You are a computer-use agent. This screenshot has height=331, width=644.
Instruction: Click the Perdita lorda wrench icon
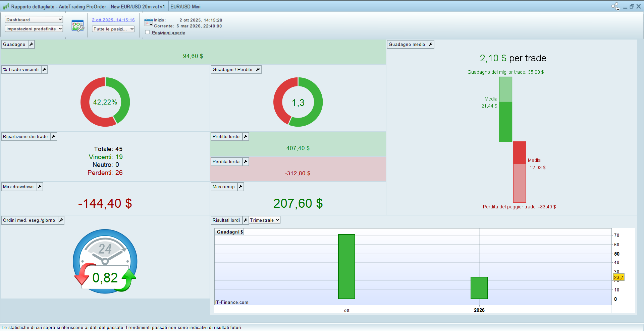click(x=246, y=161)
